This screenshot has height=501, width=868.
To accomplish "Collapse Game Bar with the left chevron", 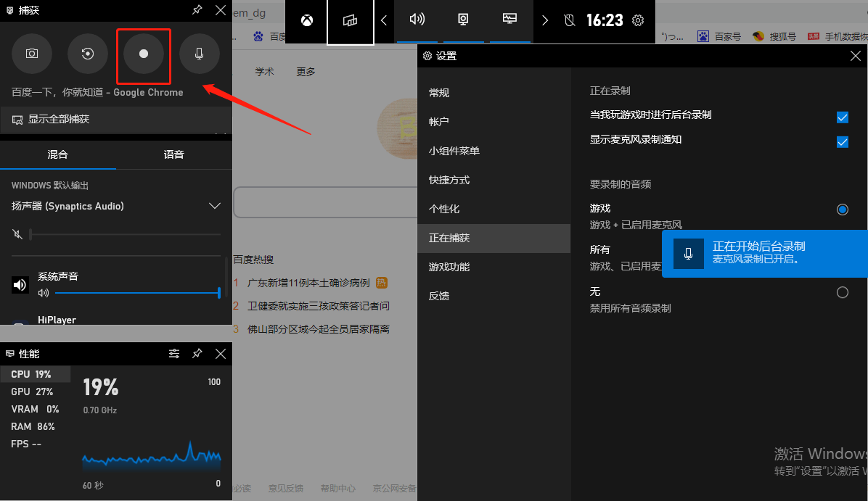I will click(384, 20).
